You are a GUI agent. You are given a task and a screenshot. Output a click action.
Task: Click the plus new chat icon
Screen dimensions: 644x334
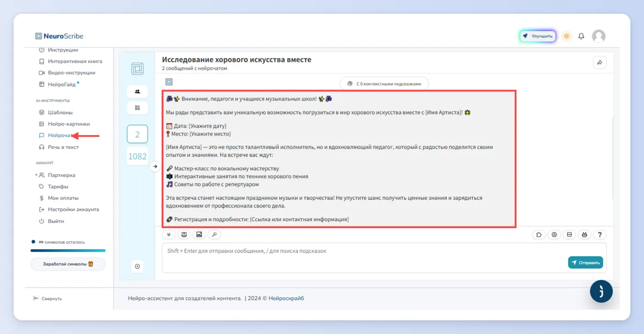click(x=137, y=266)
